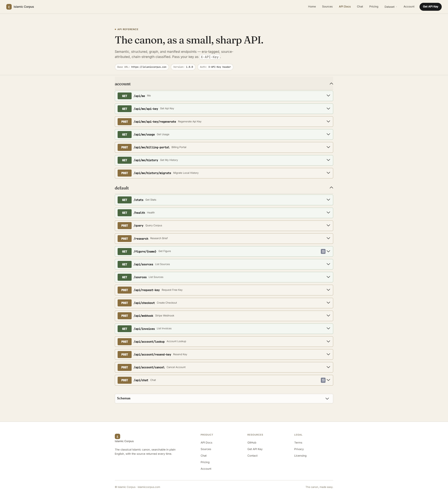Open the GitHub link under Resources
448x497 pixels.
point(252,443)
